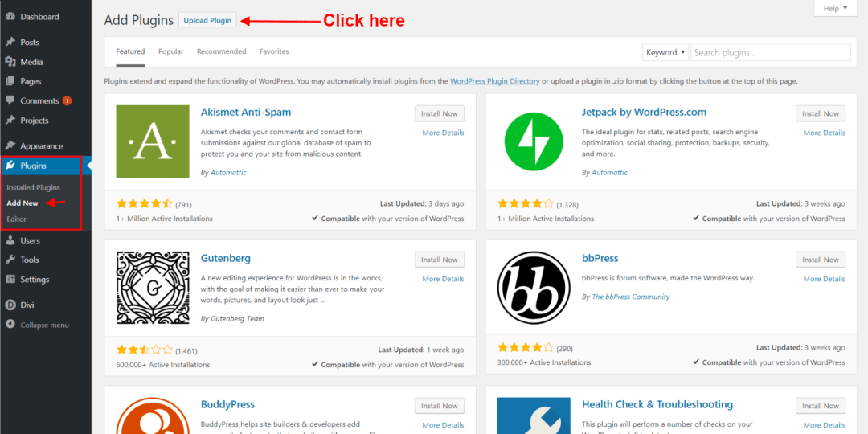Screen dimensions: 868x434
Task: Click the Posts pushpin icon
Action: (10, 42)
